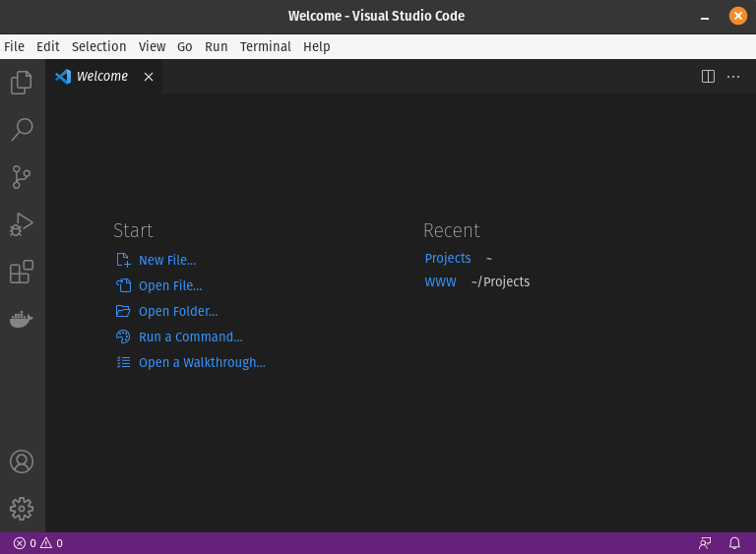Close the Welcome tab
The height and width of the screenshot is (554, 756).
149,77
